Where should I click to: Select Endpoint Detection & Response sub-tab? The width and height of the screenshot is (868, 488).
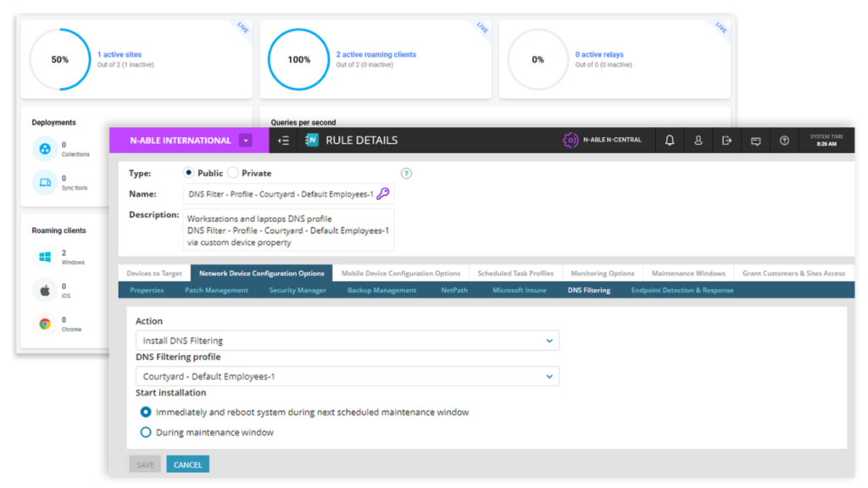click(682, 290)
